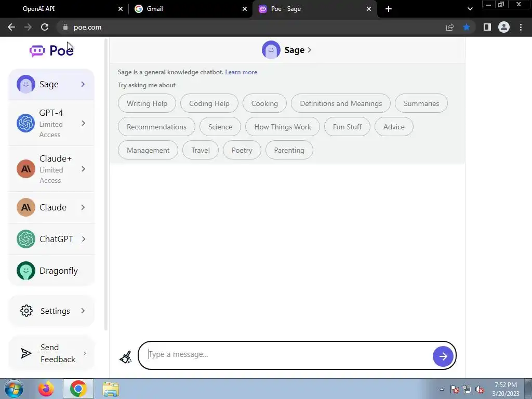Select the Poe - Sage tab
532x399 pixels.
click(314, 9)
